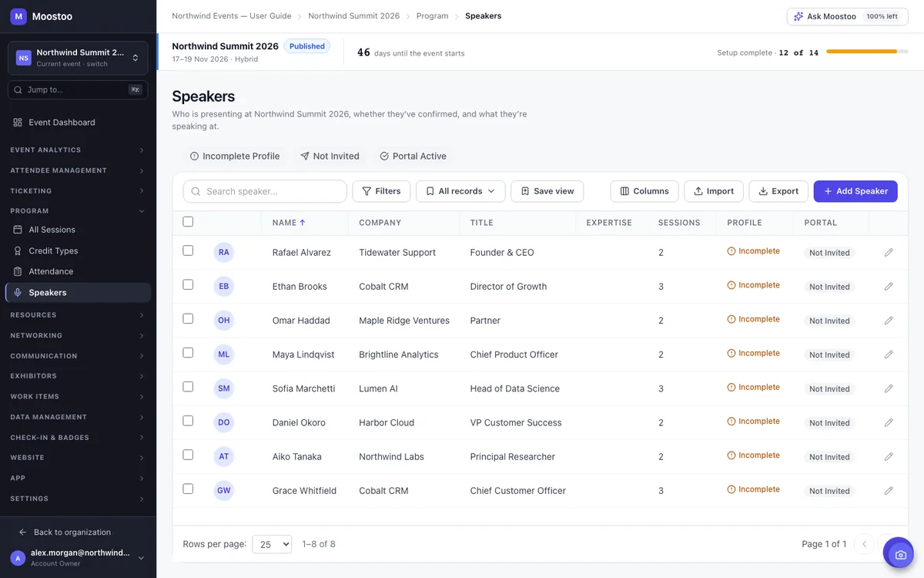The width and height of the screenshot is (924, 578).
Task: Click the OH avatar for Omar Haddad
Action: [x=224, y=320]
